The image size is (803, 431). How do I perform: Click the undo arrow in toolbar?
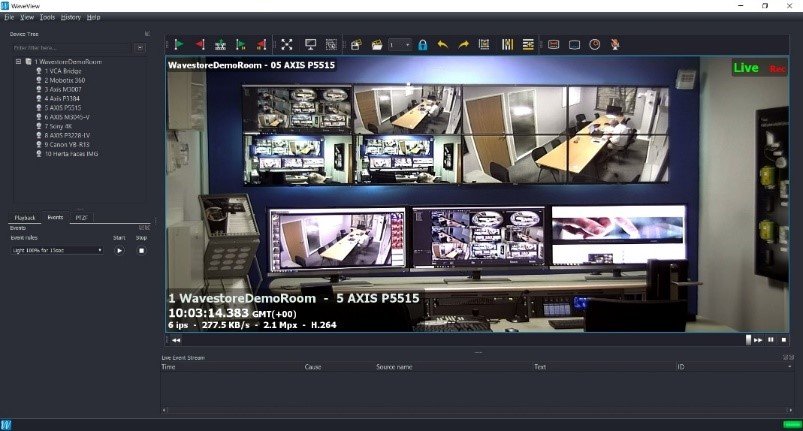click(443, 44)
